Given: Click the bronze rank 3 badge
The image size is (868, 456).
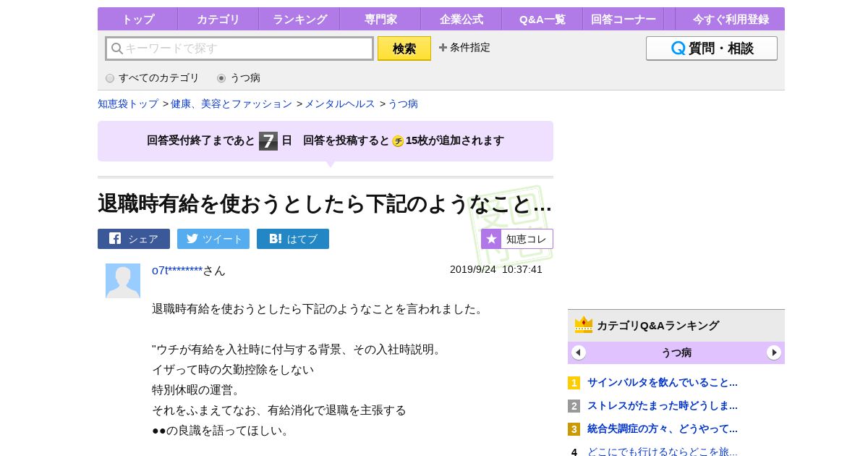Looking at the screenshot, I should coord(574,429).
